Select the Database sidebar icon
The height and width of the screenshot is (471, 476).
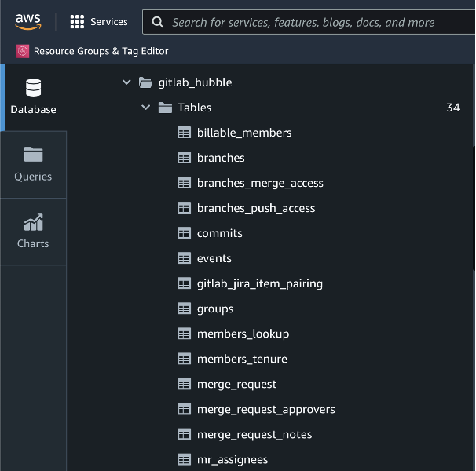coord(34,88)
